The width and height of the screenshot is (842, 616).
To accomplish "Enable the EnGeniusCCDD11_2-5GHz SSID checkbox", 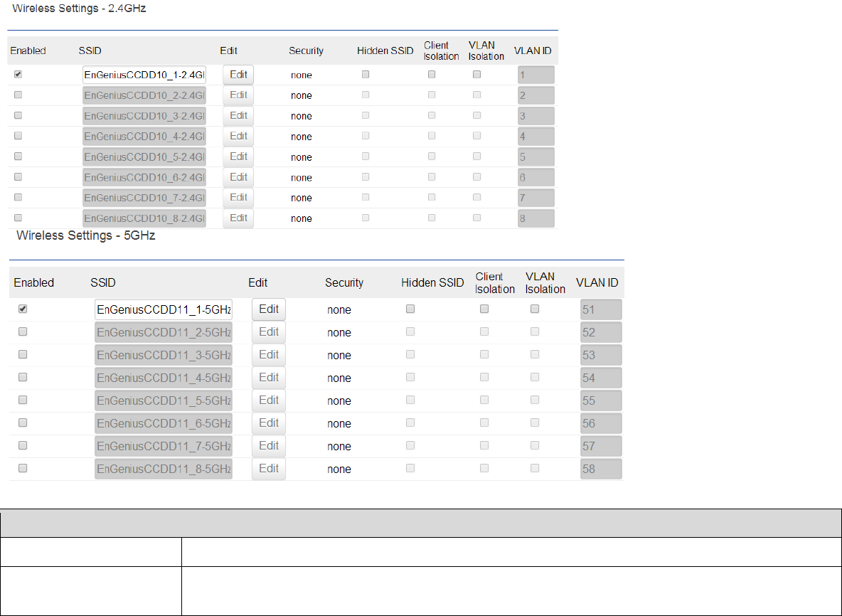I will click(x=23, y=332).
